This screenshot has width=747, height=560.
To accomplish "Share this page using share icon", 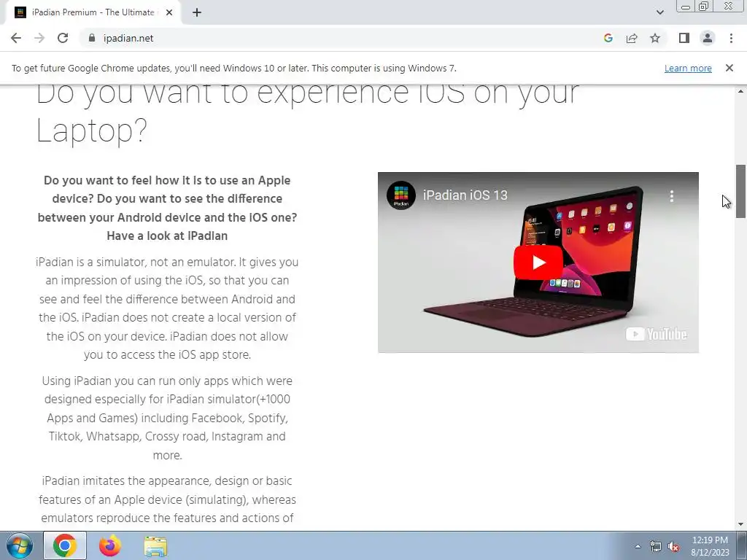I will (x=632, y=38).
